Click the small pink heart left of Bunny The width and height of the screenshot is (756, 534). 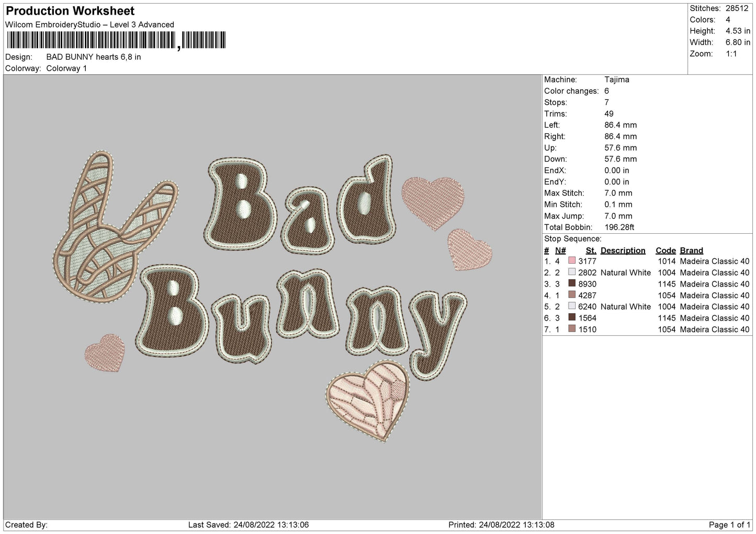click(105, 353)
